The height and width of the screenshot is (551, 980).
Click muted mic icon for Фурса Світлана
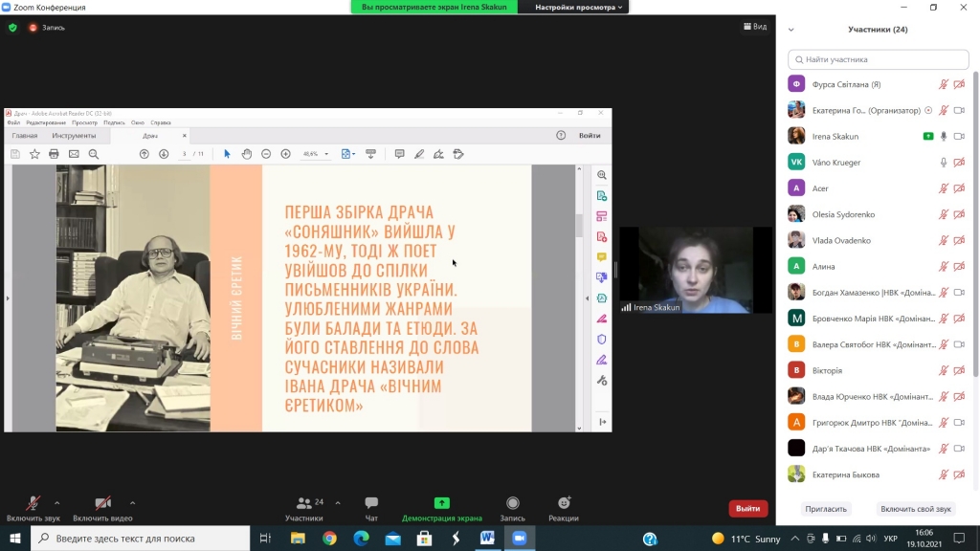click(x=944, y=84)
